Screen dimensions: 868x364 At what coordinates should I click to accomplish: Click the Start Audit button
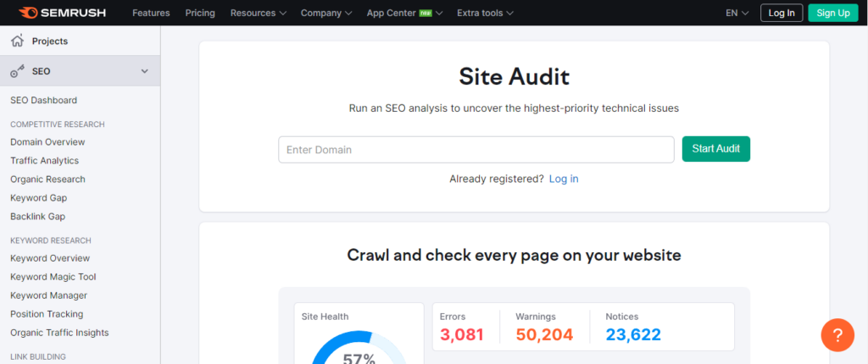point(715,149)
